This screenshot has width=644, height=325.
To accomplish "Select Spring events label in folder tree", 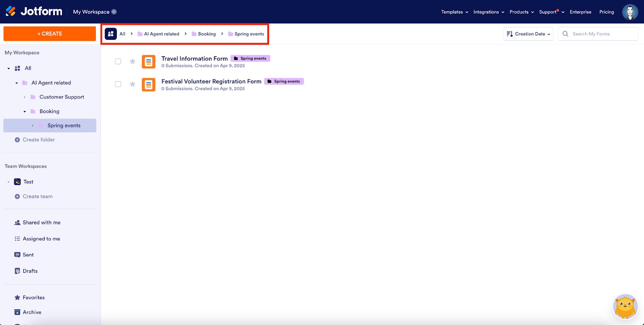I will point(64,125).
